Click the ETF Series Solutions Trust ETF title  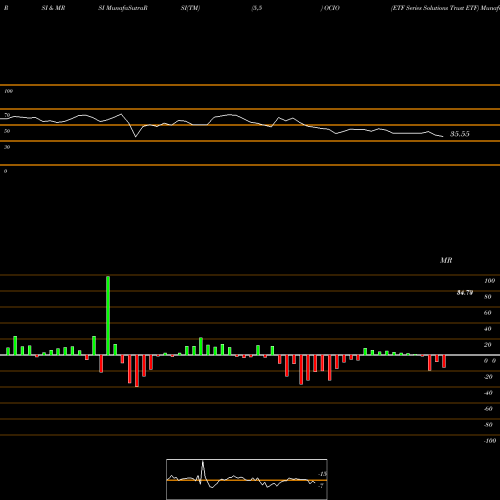pyautogui.click(x=435, y=8)
